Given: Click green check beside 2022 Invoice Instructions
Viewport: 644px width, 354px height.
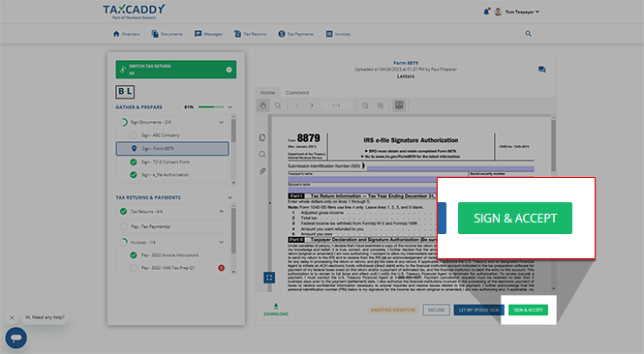Looking at the screenshot, I should point(133,255).
